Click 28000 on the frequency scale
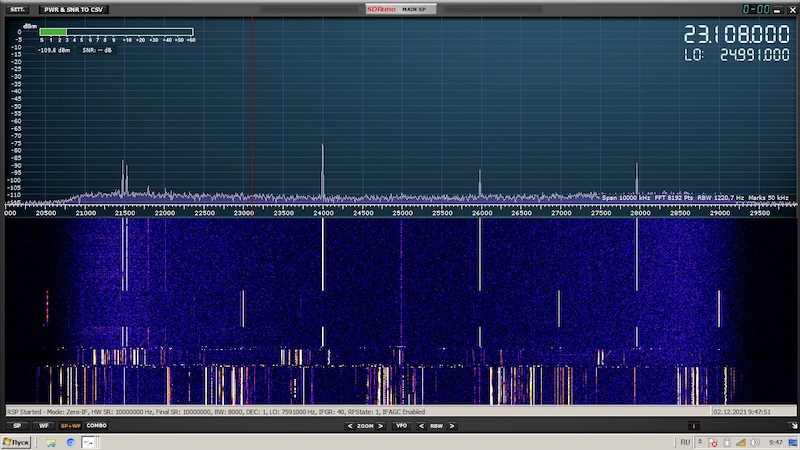The height and width of the screenshot is (450, 800). click(638, 212)
